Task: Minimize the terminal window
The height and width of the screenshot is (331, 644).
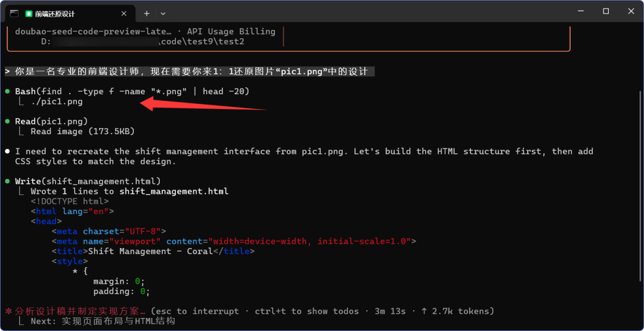Action: 580,11
